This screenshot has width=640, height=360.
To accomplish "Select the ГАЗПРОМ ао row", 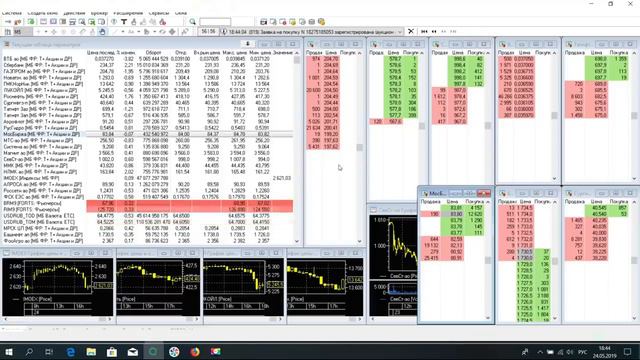I will coord(148,71).
